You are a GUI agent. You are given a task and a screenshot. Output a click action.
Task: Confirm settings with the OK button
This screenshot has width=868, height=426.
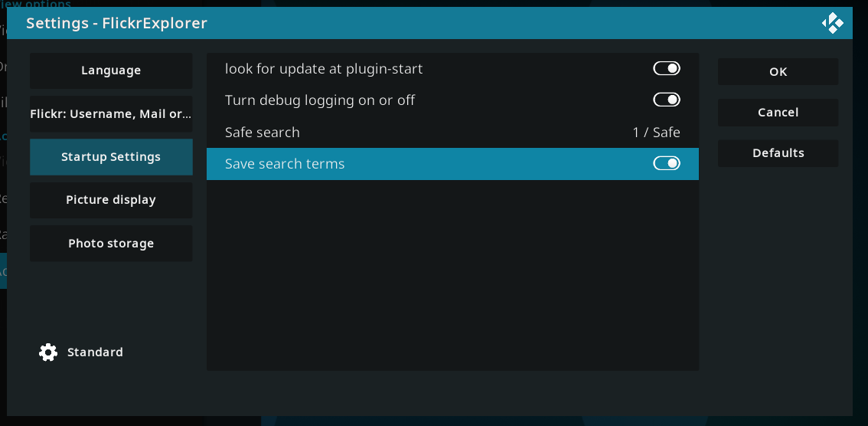(778, 71)
